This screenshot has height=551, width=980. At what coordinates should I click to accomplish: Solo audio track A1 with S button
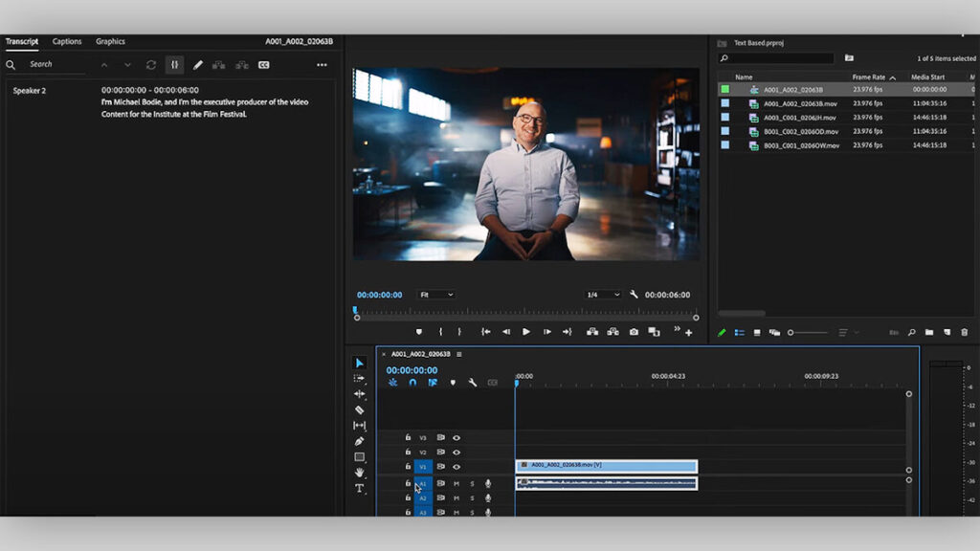(x=472, y=483)
